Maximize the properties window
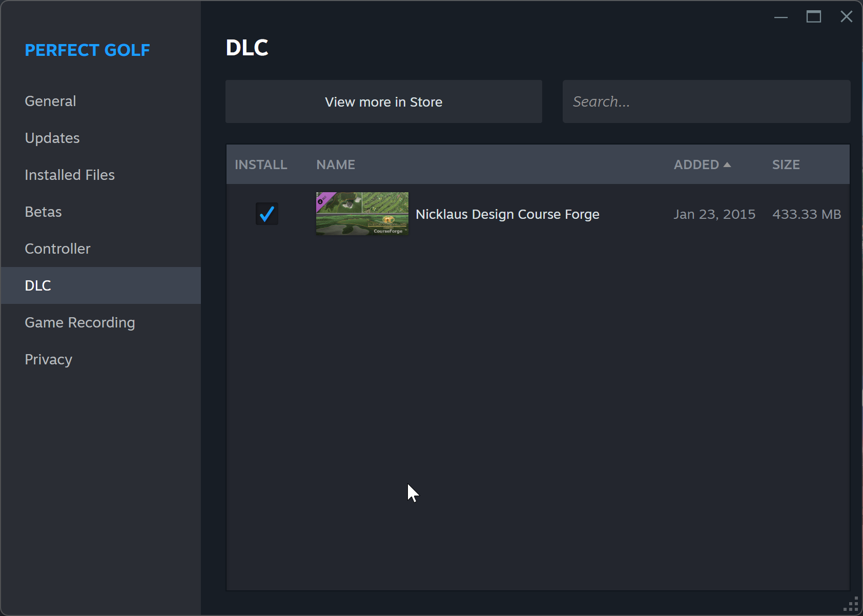Screen dimensions: 863x616 tap(813, 17)
